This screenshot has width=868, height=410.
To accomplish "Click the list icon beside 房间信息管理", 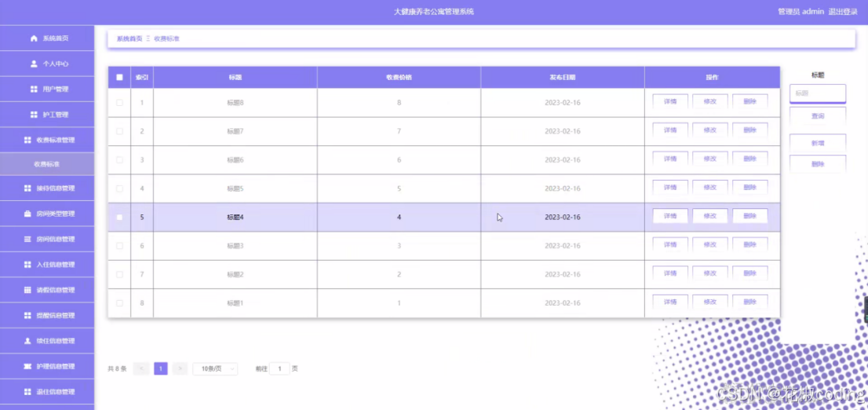I will click(27, 240).
